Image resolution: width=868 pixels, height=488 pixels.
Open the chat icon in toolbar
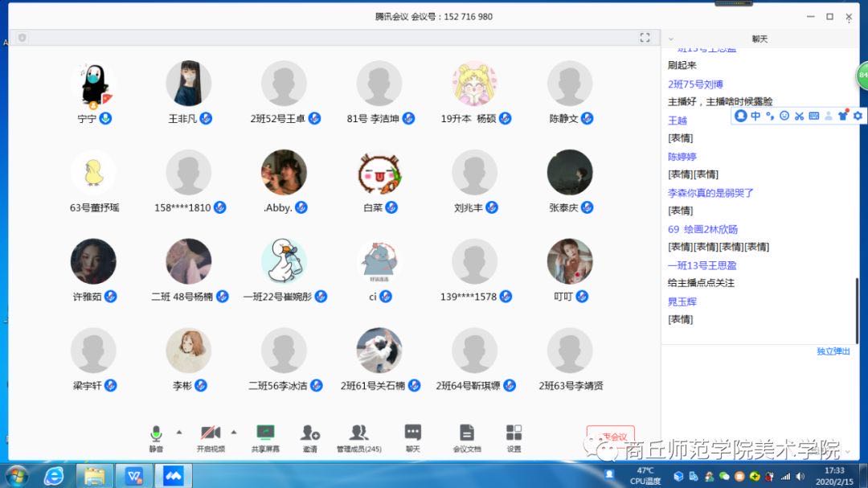(413, 432)
